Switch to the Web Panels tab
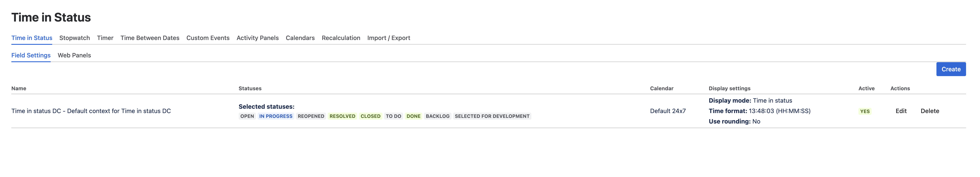 tap(74, 55)
